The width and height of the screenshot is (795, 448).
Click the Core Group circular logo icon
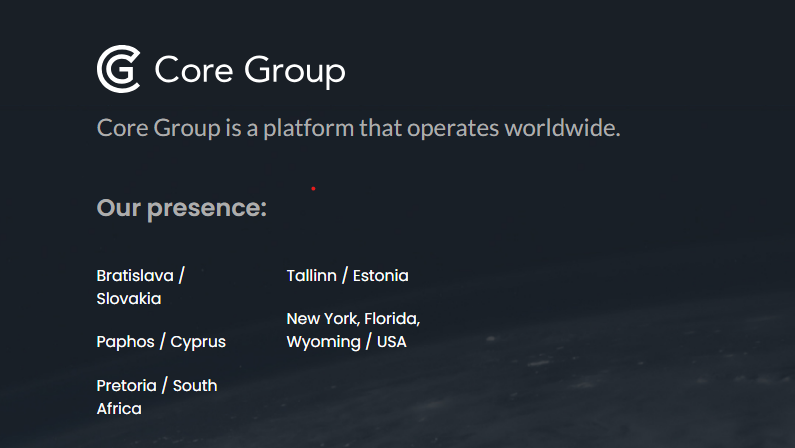coord(119,69)
